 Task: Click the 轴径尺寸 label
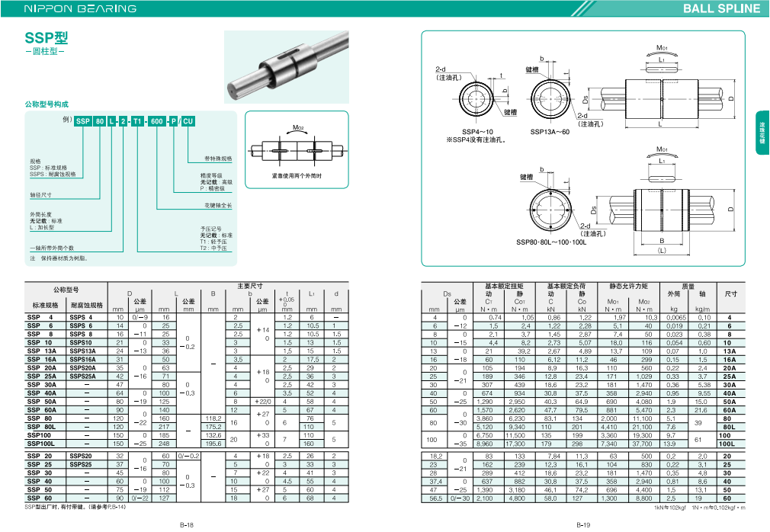click(x=40, y=195)
